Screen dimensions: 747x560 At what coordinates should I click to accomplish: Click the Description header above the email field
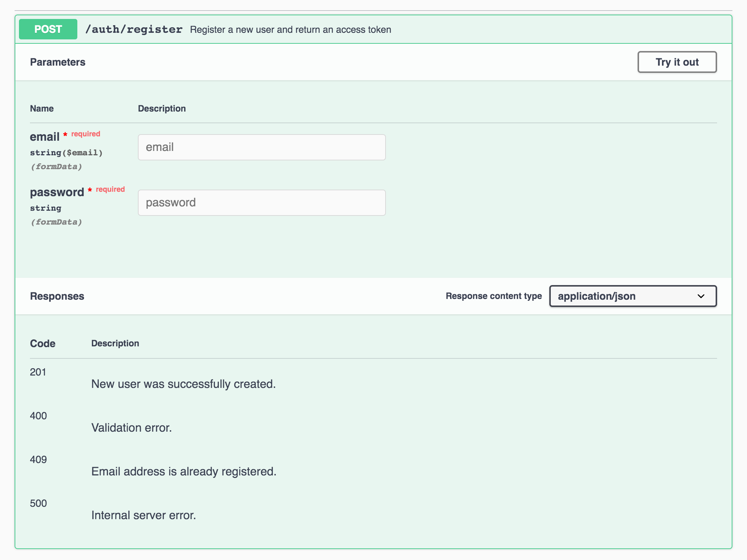point(162,109)
